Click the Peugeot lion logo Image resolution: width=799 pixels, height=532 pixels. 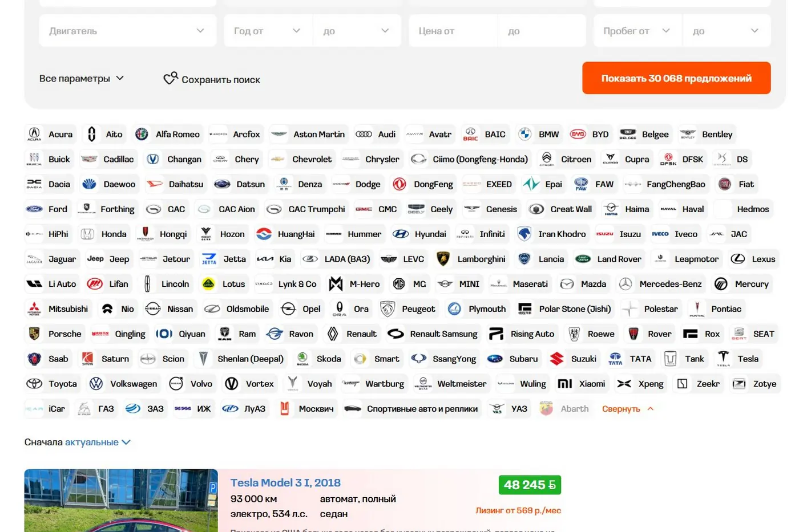(x=388, y=308)
